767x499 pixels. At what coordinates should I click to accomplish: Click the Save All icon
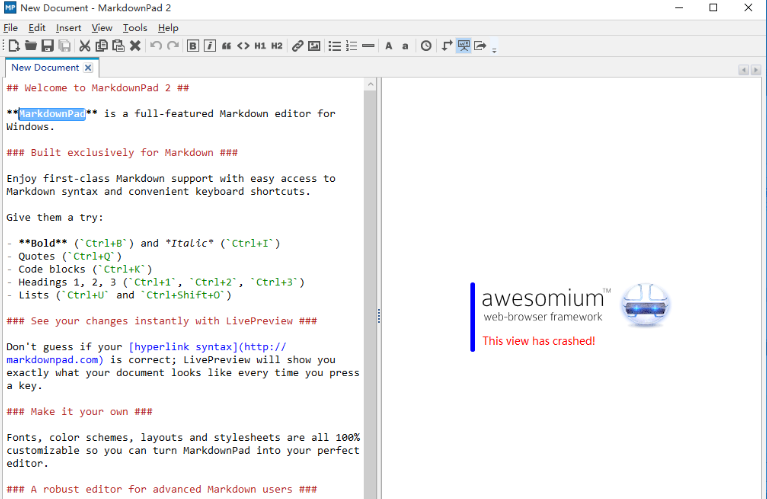(x=64, y=46)
